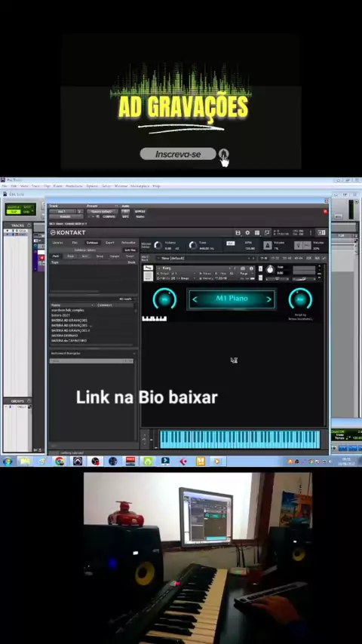Switch to the Files browser tab
362x644 pixels.
pos(75,243)
